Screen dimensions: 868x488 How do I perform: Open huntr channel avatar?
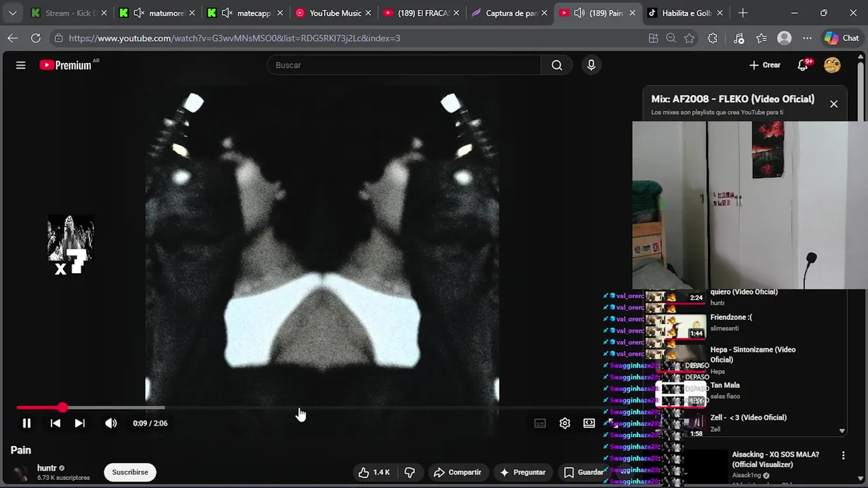pos(21,472)
